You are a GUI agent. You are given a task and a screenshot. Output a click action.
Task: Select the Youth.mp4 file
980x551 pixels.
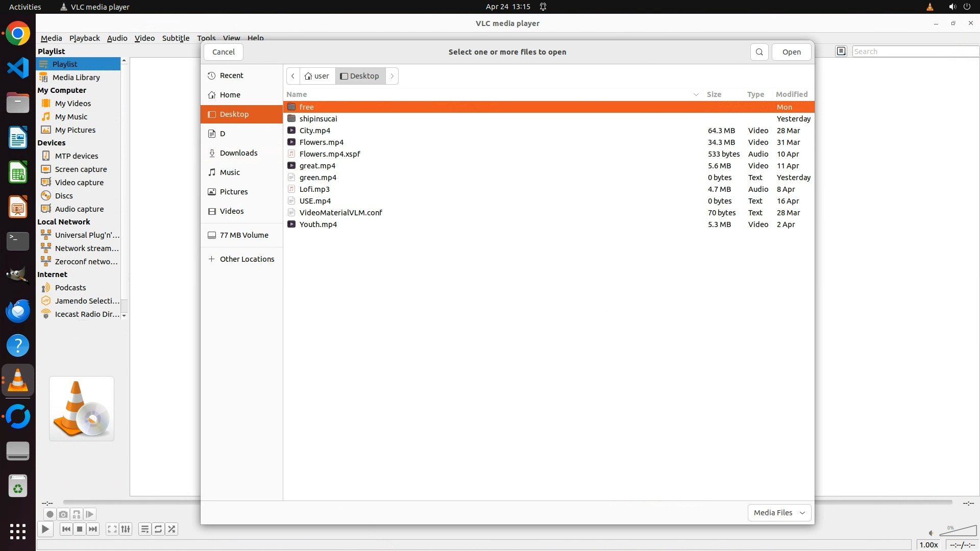[318, 224]
